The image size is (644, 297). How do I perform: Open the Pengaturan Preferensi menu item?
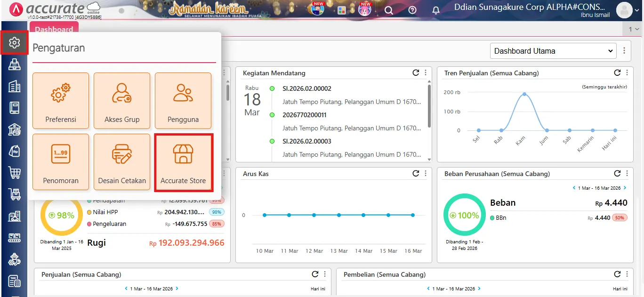(x=61, y=101)
